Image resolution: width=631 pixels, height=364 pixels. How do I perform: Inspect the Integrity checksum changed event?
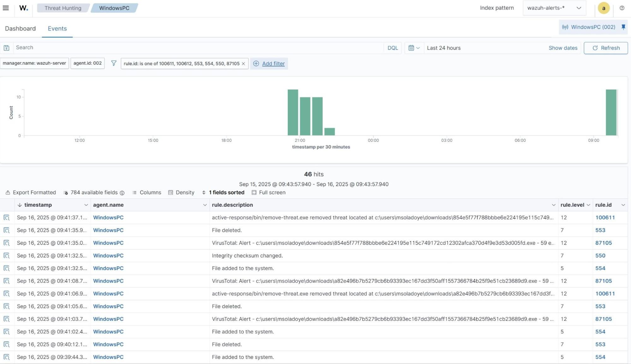(6, 256)
